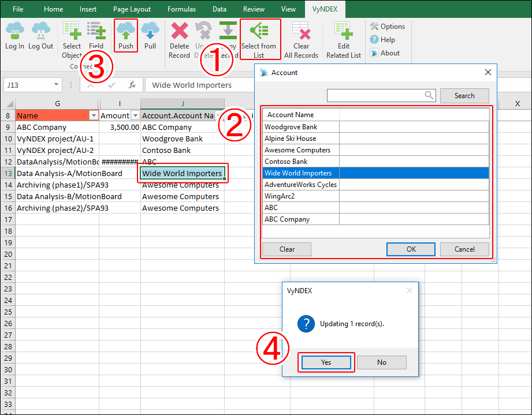Click the Log Out cloud icon
The height and width of the screenshot is (415, 532).
[x=40, y=31]
